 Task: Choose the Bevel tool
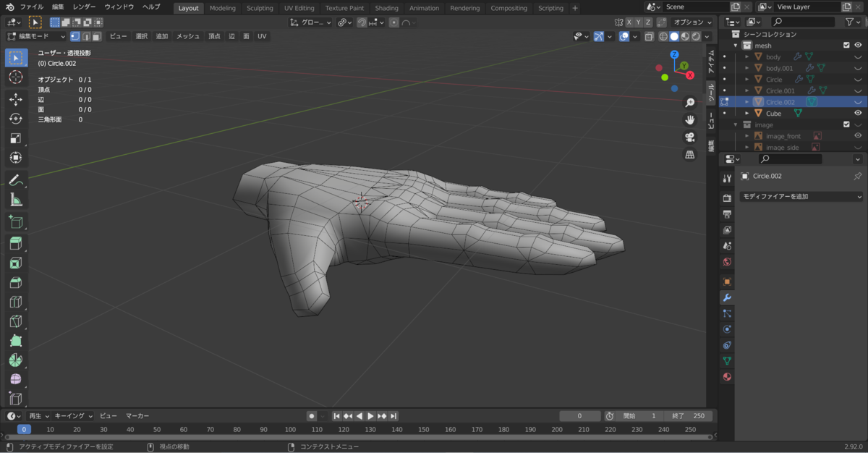(16, 283)
